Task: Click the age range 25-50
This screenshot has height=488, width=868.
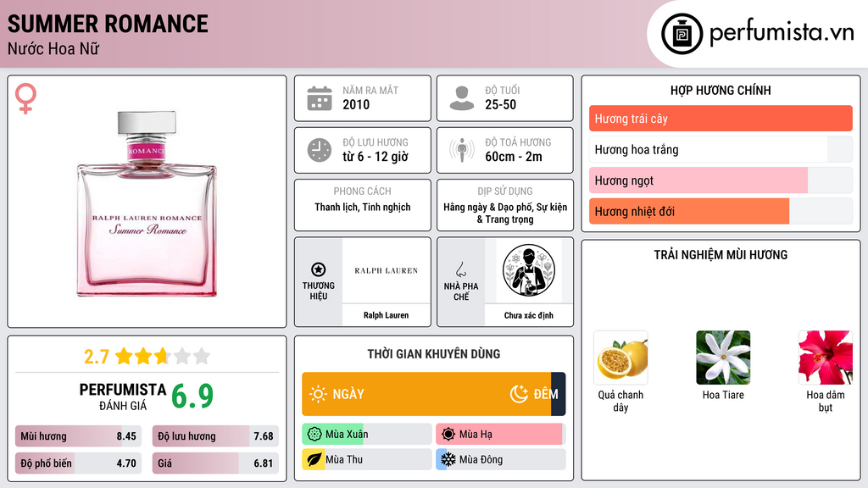Action: (x=500, y=104)
